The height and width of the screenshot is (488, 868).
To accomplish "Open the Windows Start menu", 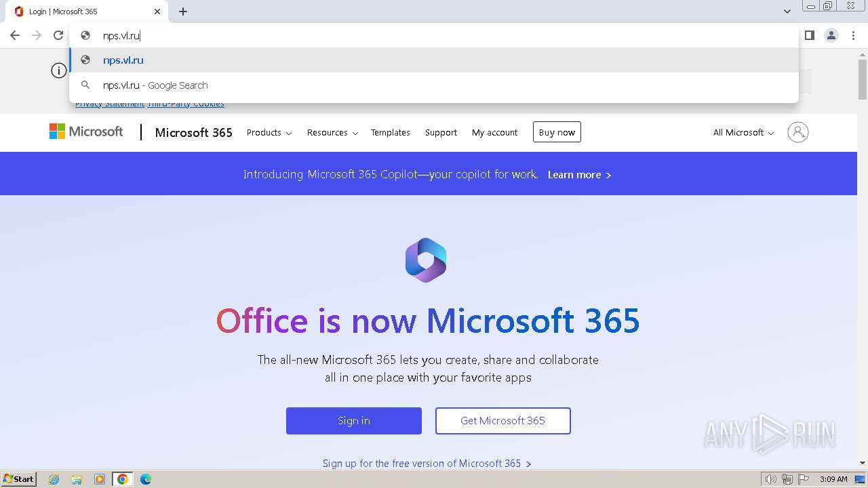I will click(19, 479).
